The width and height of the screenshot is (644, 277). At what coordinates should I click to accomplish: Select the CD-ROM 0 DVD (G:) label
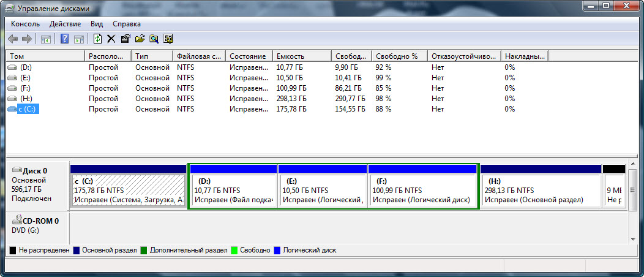(x=37, y=227)
